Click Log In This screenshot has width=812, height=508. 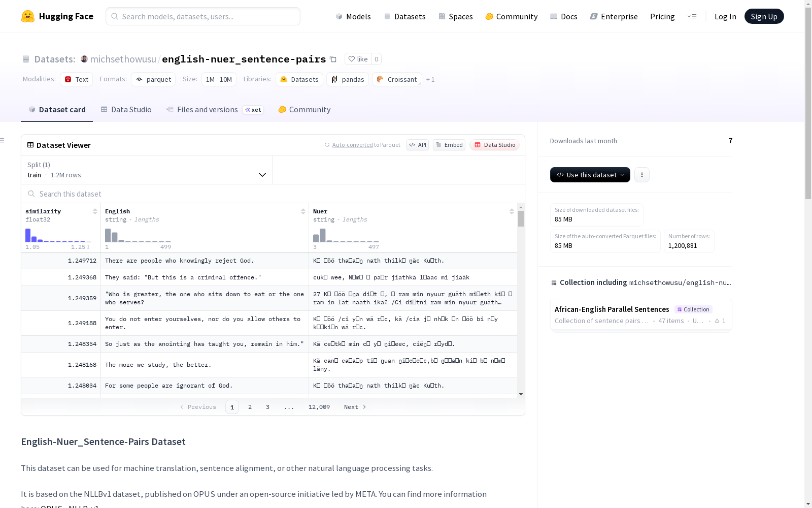pyautogui.click(x=725, y=16)
